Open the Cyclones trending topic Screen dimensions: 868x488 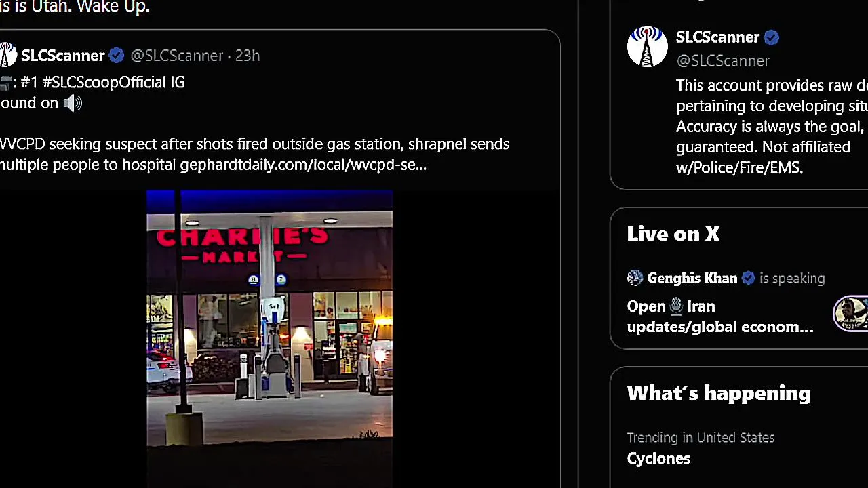658,459
